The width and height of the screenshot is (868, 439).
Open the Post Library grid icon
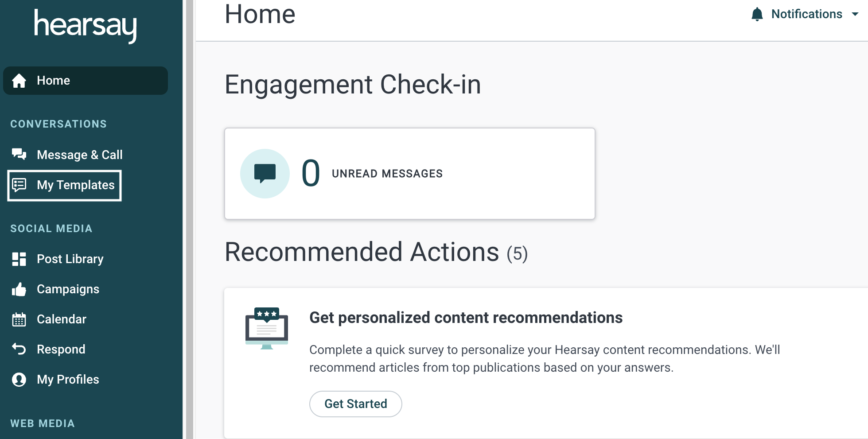pyautogui.click(x=19, y=259)
